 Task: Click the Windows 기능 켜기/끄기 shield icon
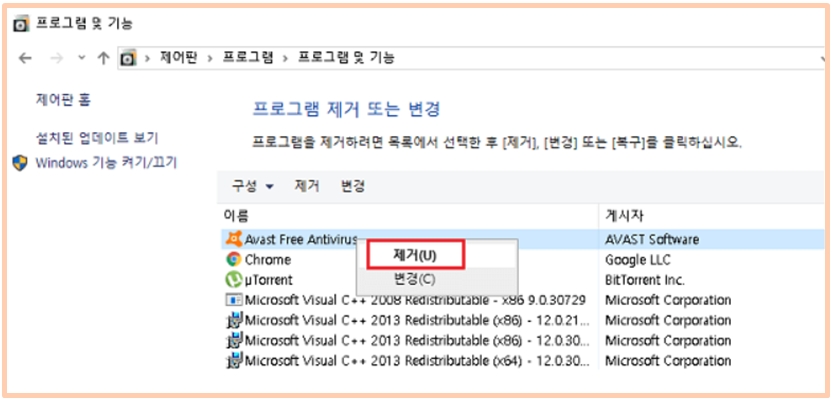pos(20,163)
